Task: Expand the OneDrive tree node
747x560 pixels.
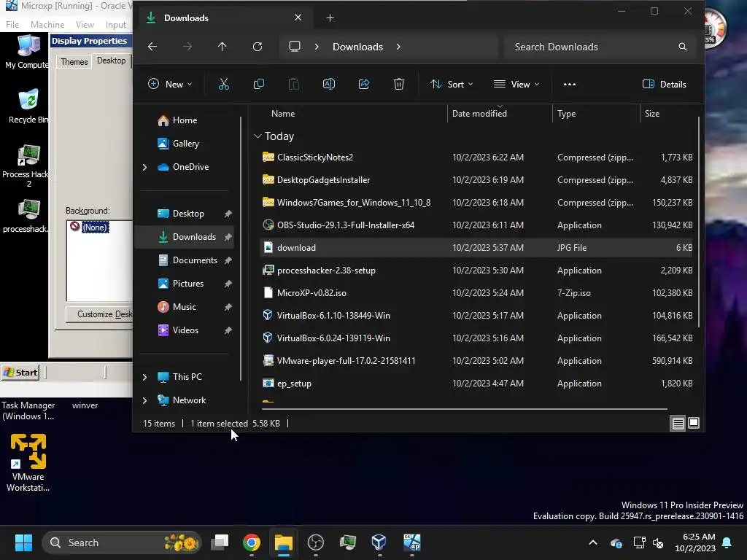Action: click(x=145, y=167)
